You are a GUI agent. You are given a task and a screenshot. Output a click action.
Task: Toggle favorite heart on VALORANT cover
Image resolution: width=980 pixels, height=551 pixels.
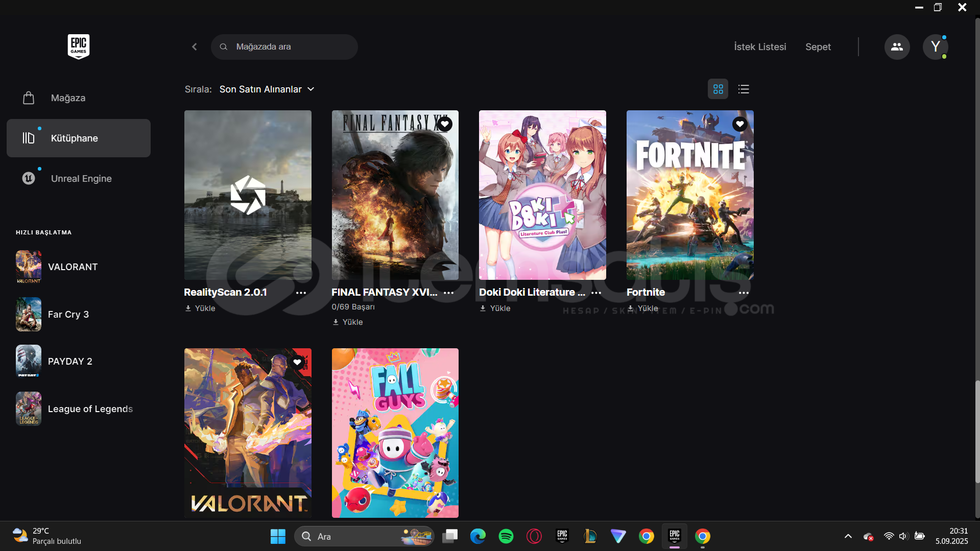coord(297,362)
